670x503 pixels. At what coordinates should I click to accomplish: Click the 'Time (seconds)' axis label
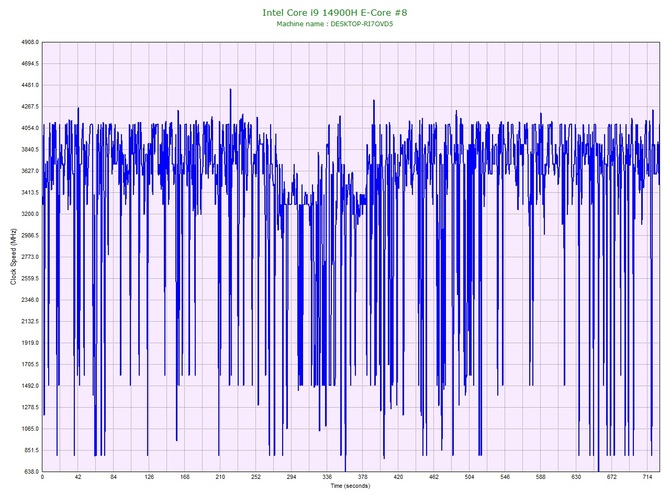click(x=350, y=486)
